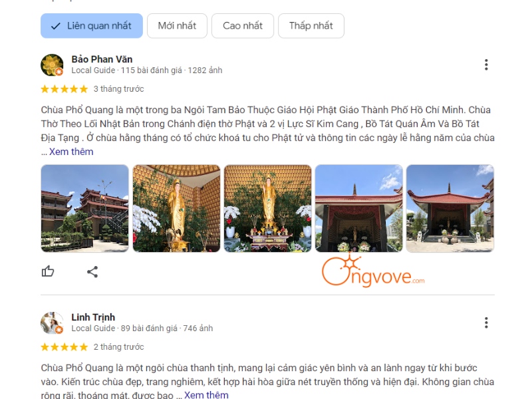Sort reviews by Cao nhất
This screenshot has height=399, width=532.
pyautogui.click(x=243, y=26)
